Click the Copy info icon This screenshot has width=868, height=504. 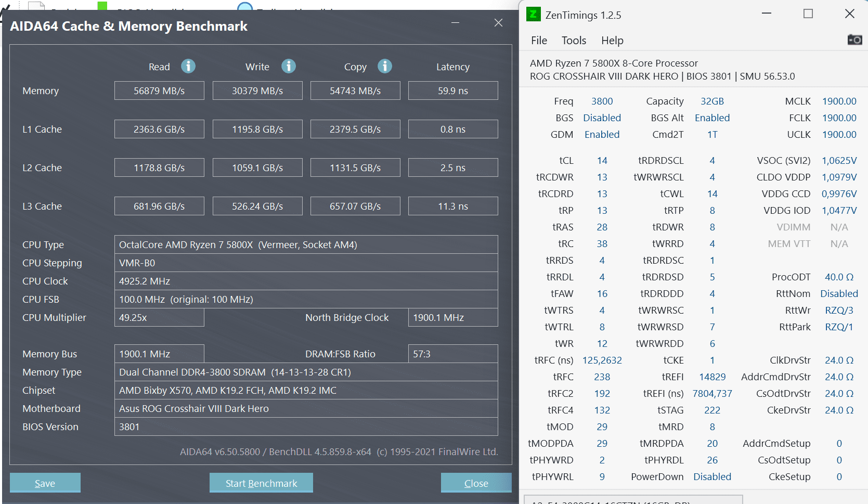pyautogui.click(x=385, y=66)
